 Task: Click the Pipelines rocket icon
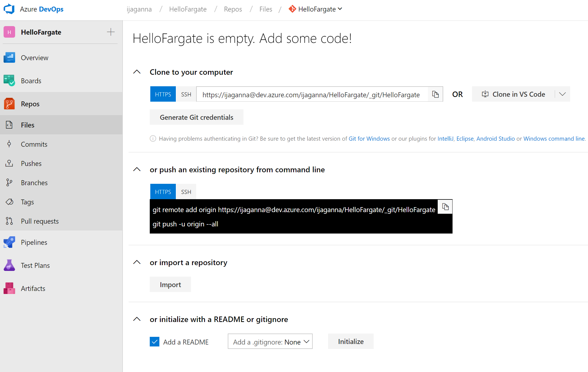coord(9,242)
